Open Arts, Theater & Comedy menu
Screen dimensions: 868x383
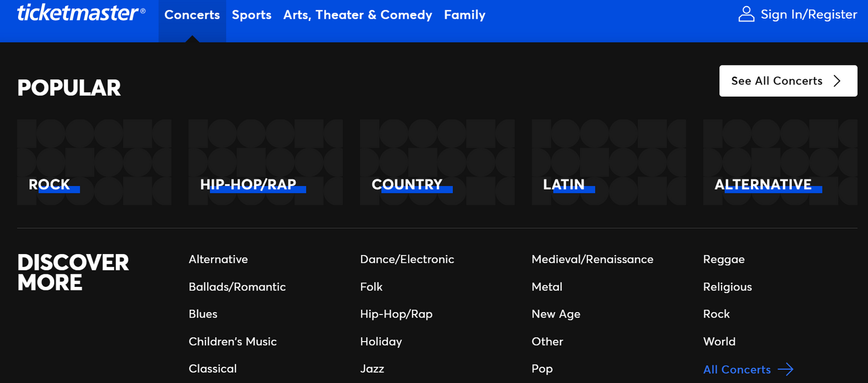point(357,15)
